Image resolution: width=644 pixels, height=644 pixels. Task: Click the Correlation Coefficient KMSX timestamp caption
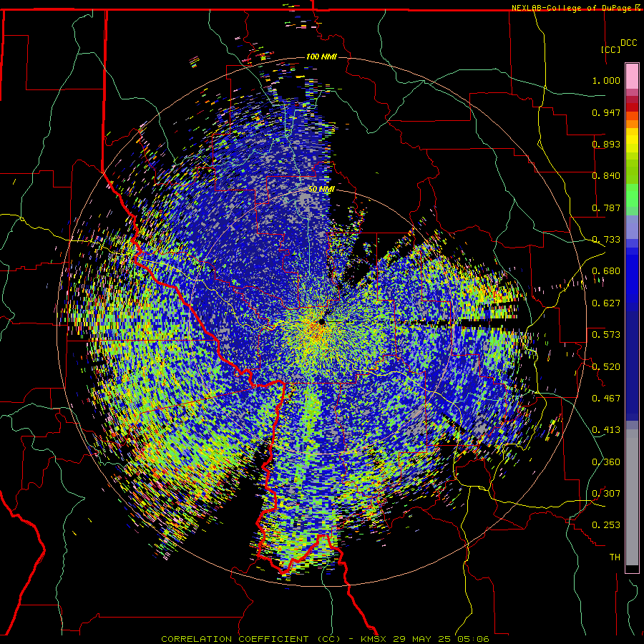point(325,639)
